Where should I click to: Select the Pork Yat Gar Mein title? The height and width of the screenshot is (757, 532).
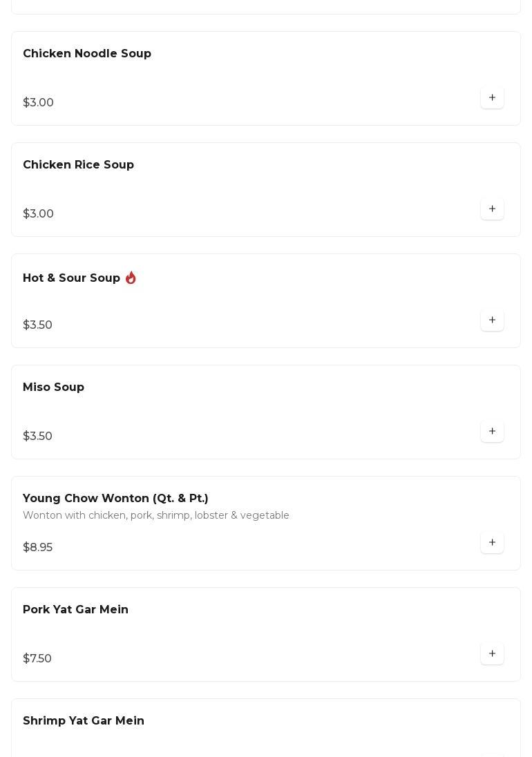[75, 609]
